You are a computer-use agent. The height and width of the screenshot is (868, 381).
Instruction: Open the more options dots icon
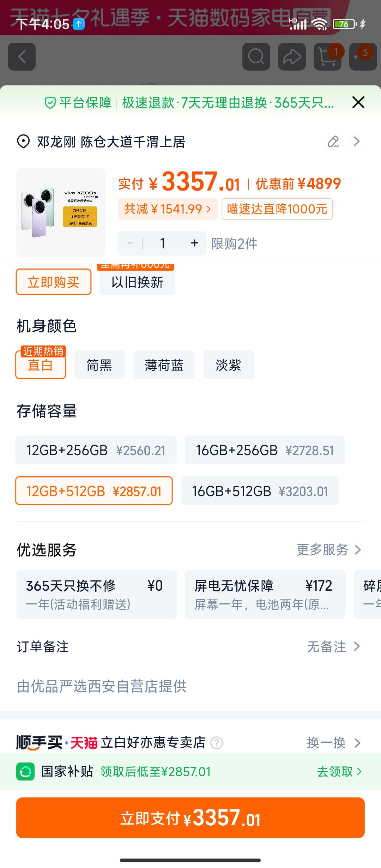pos(363,56)
